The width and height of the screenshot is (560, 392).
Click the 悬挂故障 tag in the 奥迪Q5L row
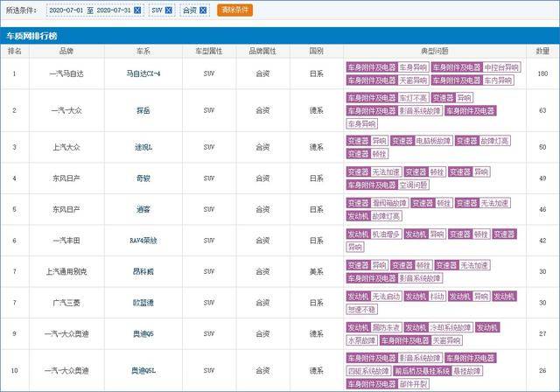click(x=466, y=371)
